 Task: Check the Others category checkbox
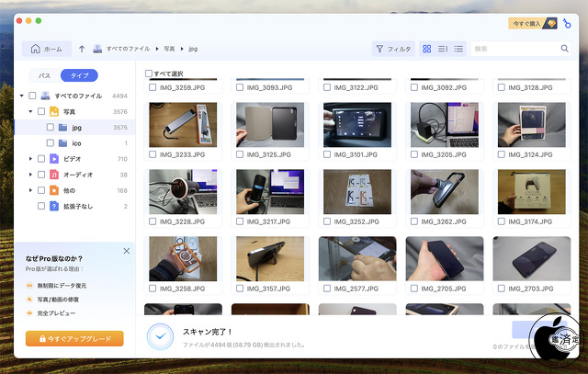pos(41,190)
